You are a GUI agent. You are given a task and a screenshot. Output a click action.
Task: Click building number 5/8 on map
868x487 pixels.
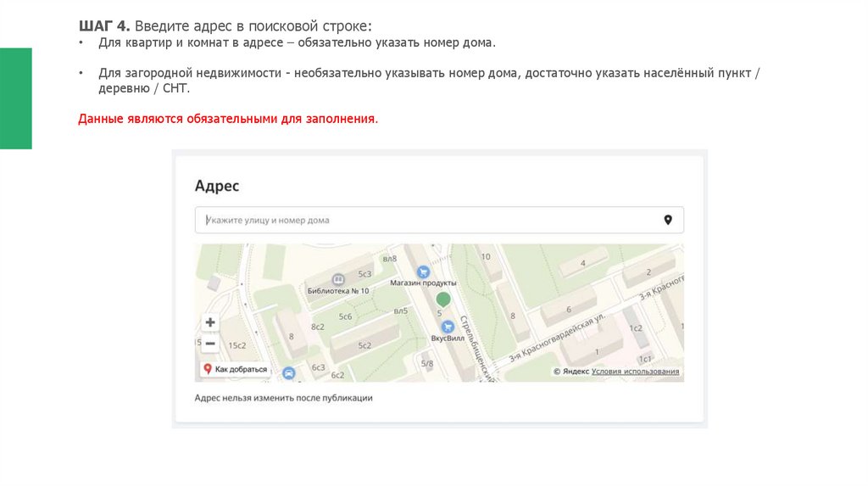(x=427, y=364)
